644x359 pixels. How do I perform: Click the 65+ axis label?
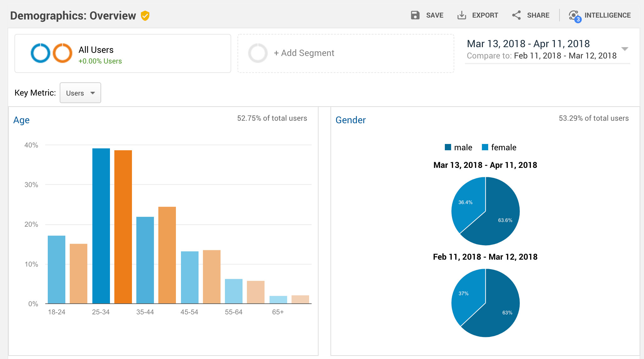pos(278,312)
